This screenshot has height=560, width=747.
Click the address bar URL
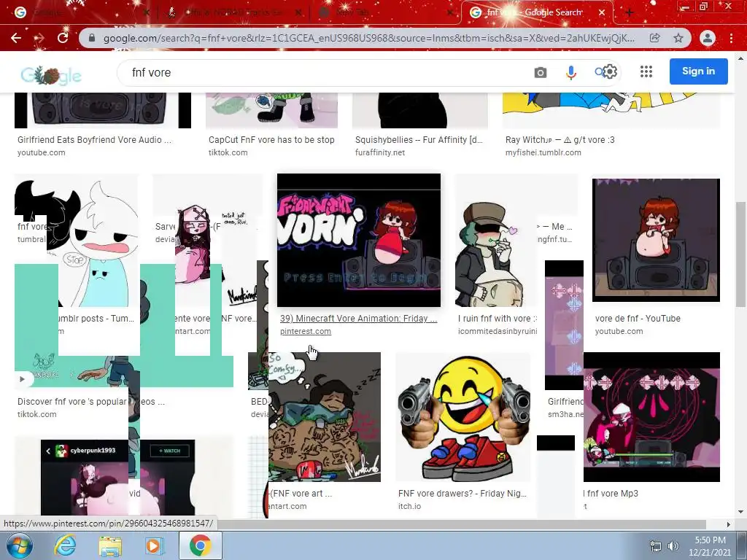click(368, 38)
